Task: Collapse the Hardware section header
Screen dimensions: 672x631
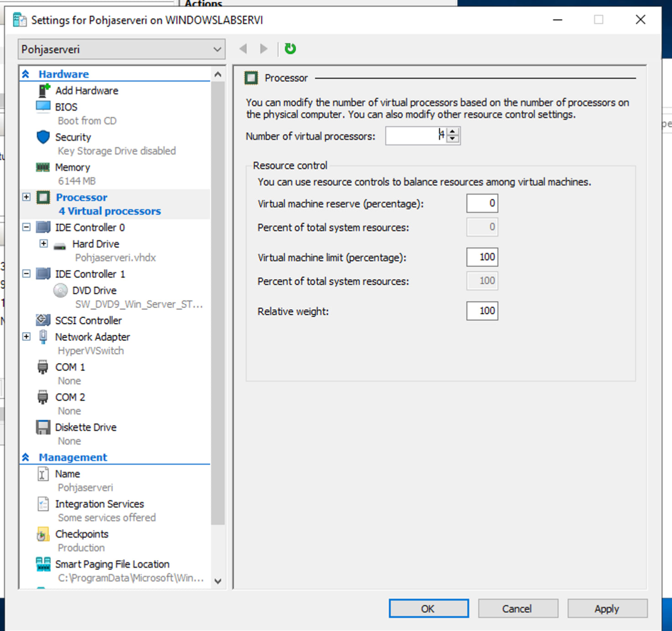Action: click(x=26, y=74)
